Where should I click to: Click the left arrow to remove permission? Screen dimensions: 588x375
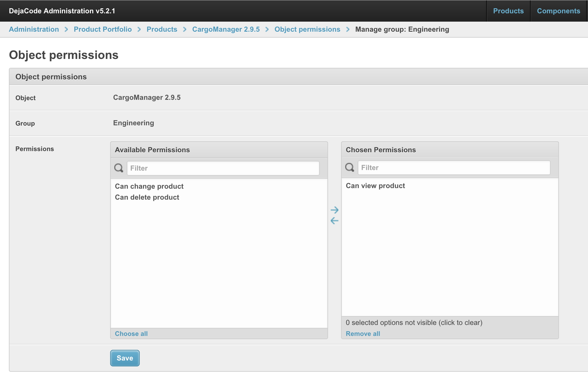pyautogui.click(x=334, y=221)
